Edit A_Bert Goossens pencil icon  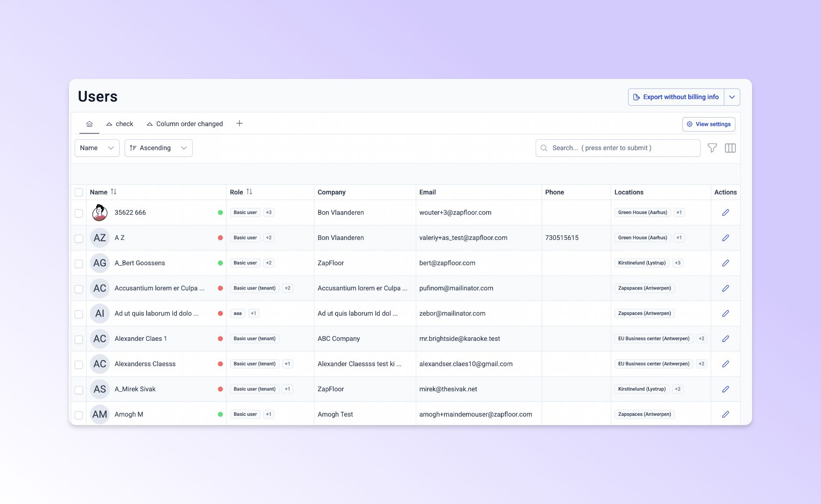point(725,263)
